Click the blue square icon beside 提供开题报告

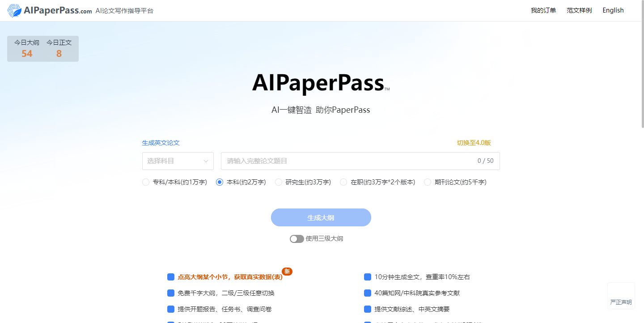click(171, 309)
